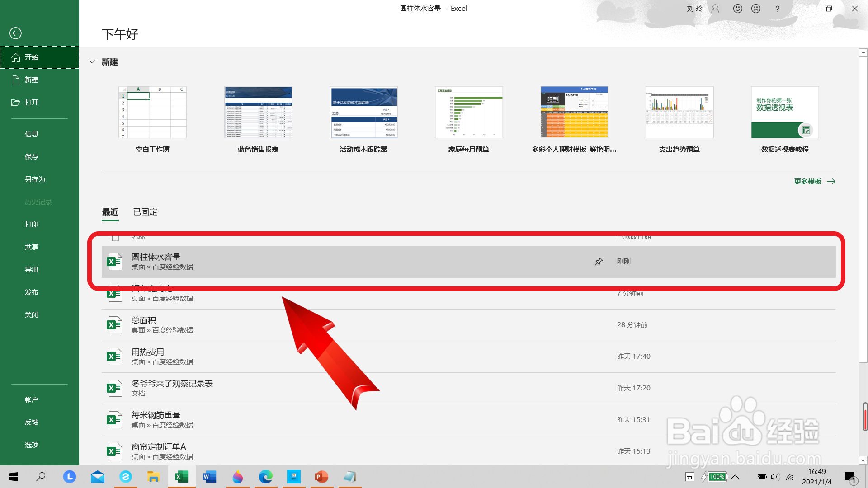
Task: Open recent file 每米钢筋重量
Action: coord(468,420)
